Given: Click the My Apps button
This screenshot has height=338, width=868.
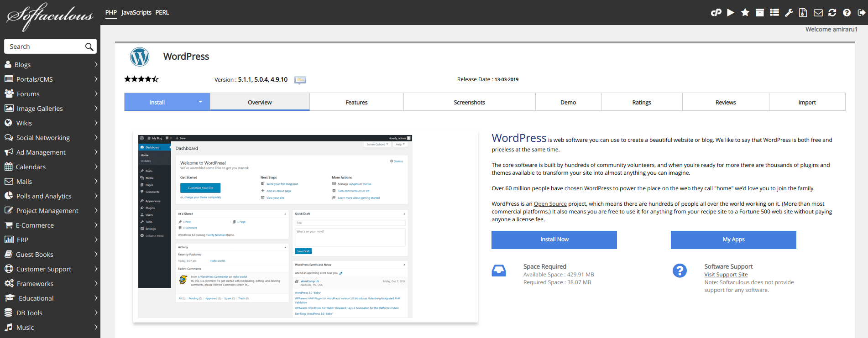Looking at the screenshot, I should [733, 239].
